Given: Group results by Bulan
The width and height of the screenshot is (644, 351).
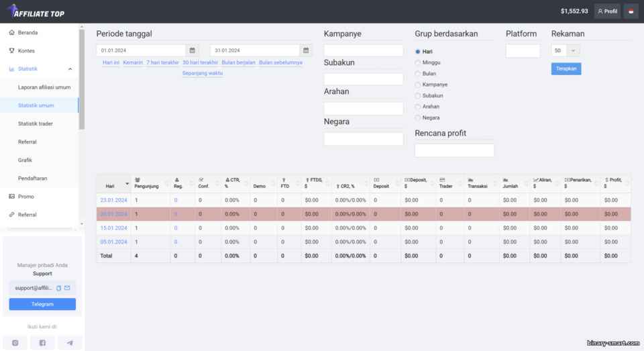Looking at the screenshot, I should (x=418, y=74).
